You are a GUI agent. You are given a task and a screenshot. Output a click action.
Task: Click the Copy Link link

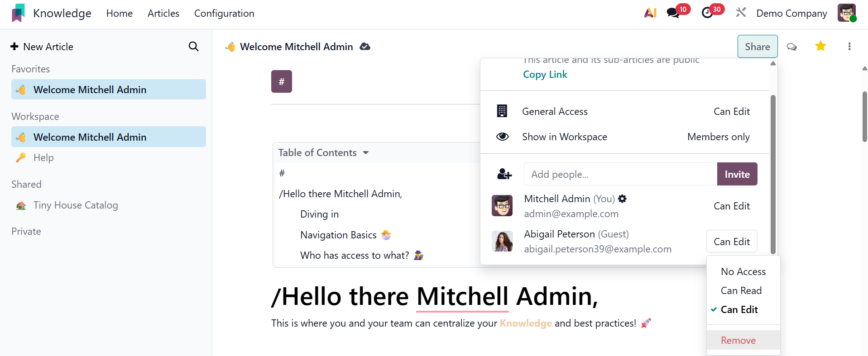[545, 74]
